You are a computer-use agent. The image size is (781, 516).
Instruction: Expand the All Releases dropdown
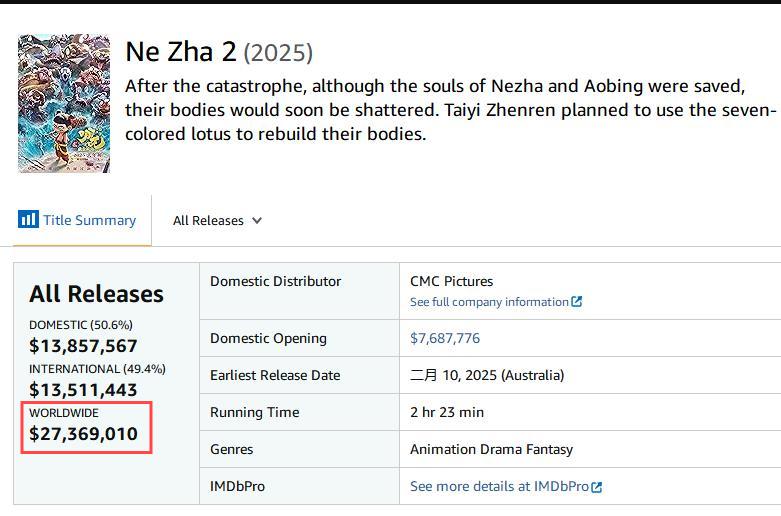[x=217, y=220]
